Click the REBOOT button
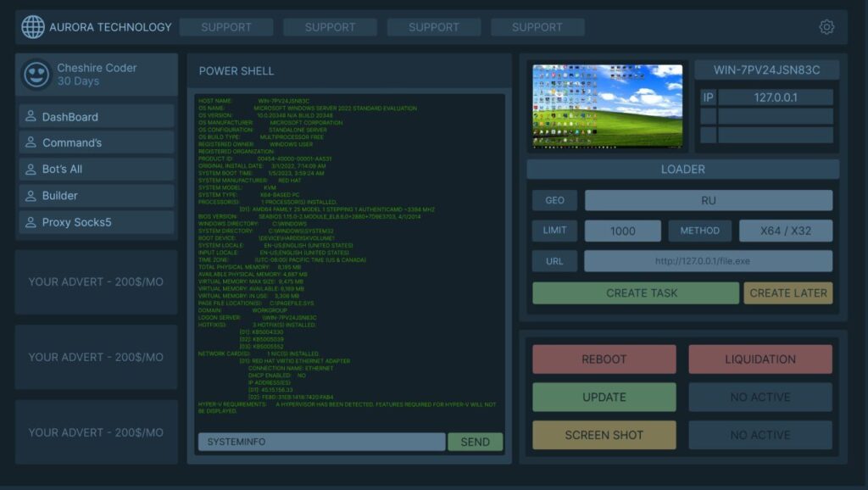 (604, 359)
